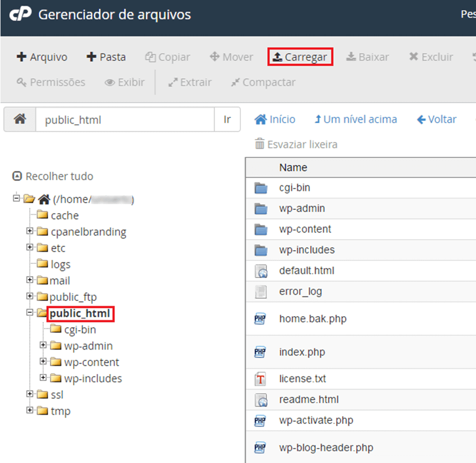
Task: Click the error_log file icon
Action: (x=261, y=292)
